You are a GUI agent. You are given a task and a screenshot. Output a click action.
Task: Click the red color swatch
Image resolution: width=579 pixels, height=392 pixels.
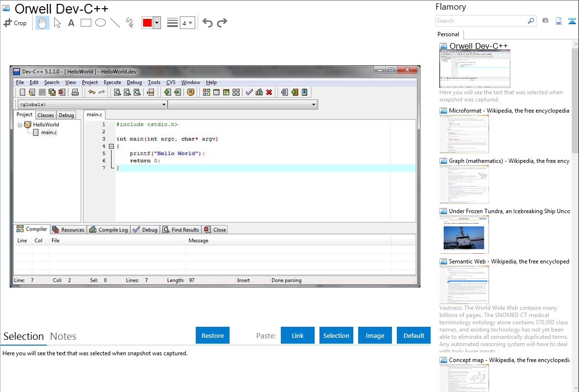[147, 23]
